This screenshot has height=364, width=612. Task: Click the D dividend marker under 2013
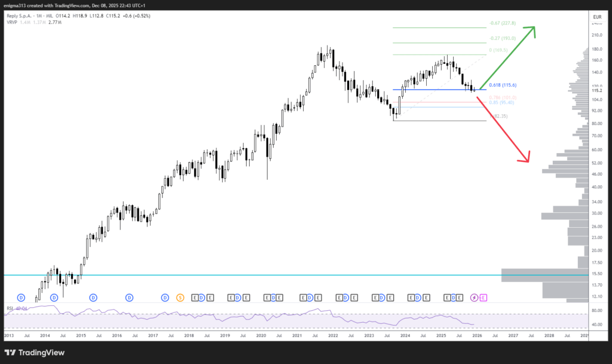20,297
